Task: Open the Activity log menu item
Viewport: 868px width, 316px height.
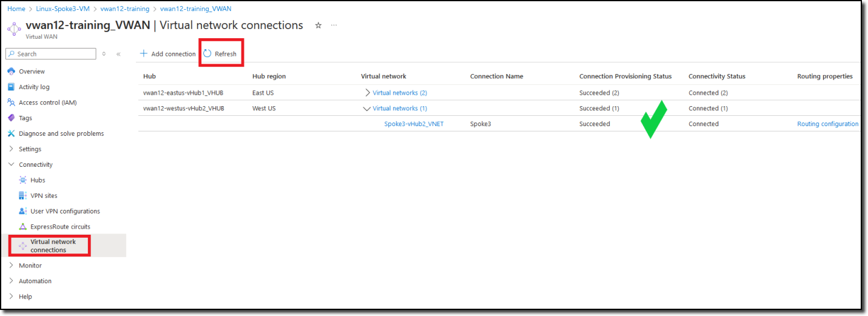Action: pos(34,87)
